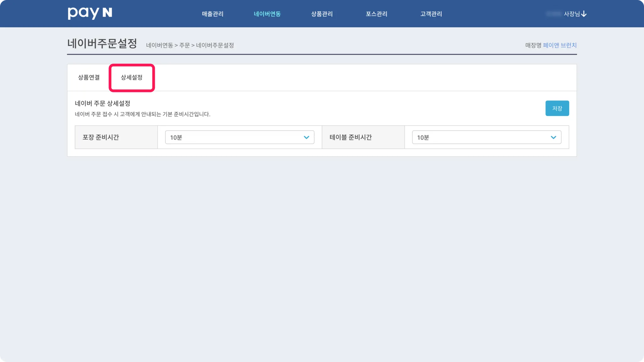Open the 포스관리 menu
Screen dimensions: 644x362
pos(376,14)
